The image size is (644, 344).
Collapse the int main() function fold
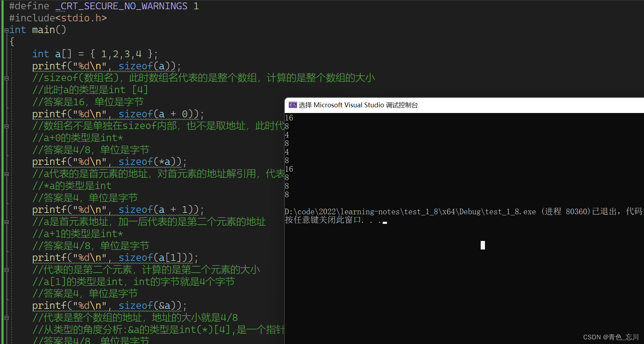click(6, 31)
